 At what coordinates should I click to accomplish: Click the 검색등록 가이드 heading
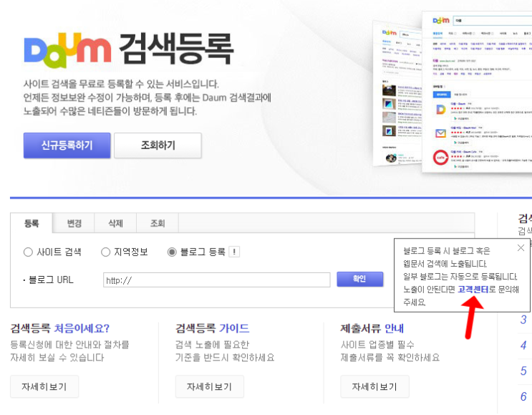point(212,328)
